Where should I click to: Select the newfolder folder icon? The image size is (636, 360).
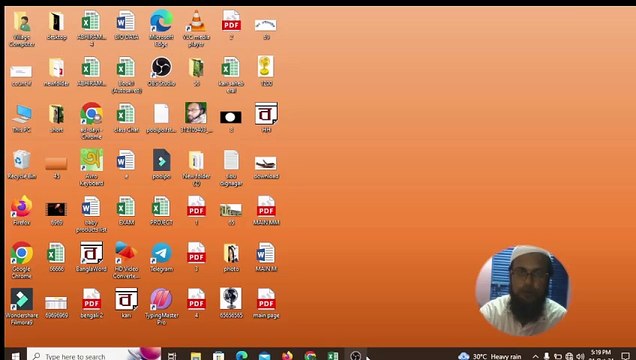[56, 71]
